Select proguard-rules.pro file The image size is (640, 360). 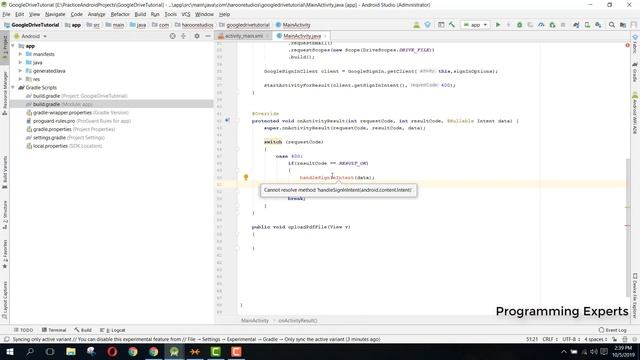pyautogui.click(x=78, y=121)
